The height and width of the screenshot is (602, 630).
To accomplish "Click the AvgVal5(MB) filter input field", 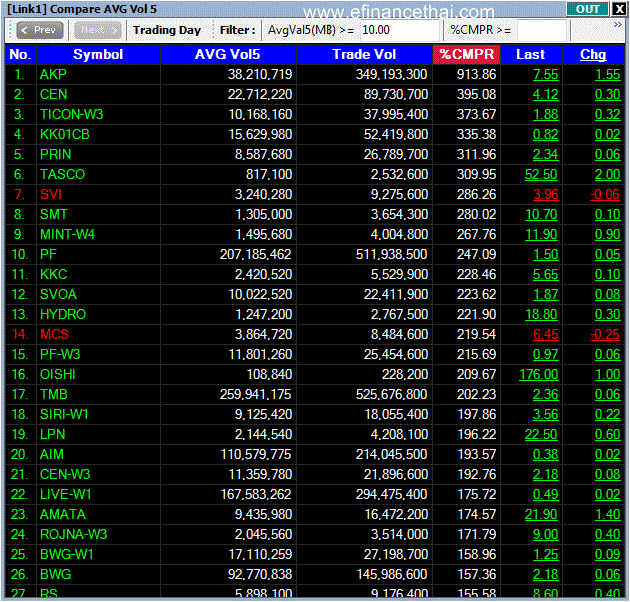I will point(399,30).
